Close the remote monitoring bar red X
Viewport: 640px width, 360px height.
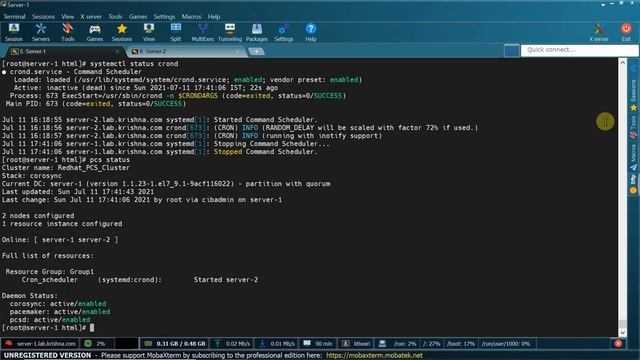tap(618, 344)
